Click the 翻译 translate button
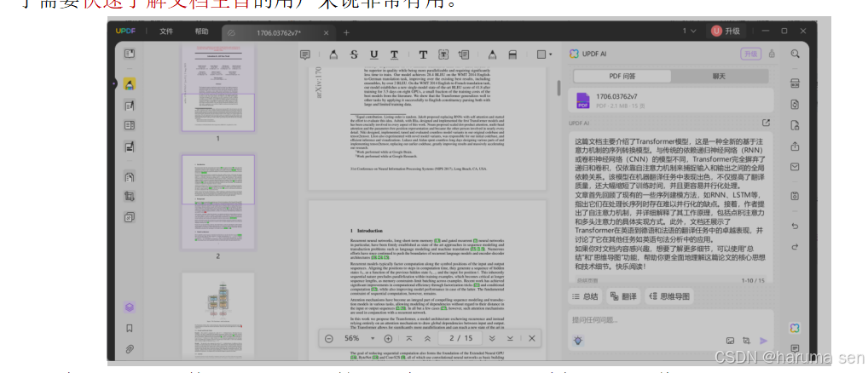 pos(623,296)
